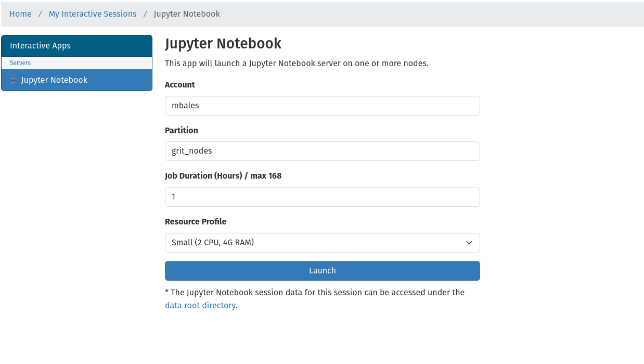Click the Job Duration (Hours) label

tap(223, 176)
